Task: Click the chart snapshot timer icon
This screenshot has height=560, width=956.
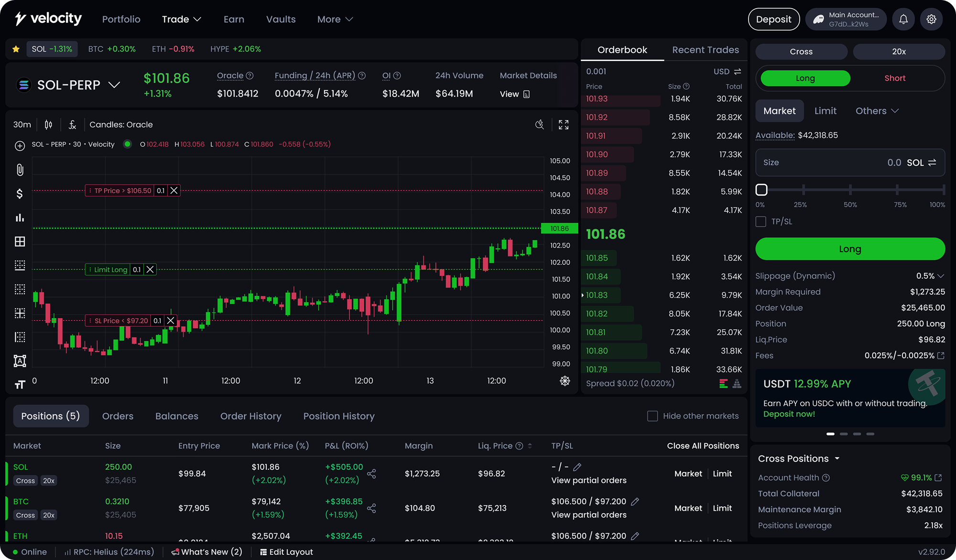Action: pyautogui.click(x=540, y=125)
